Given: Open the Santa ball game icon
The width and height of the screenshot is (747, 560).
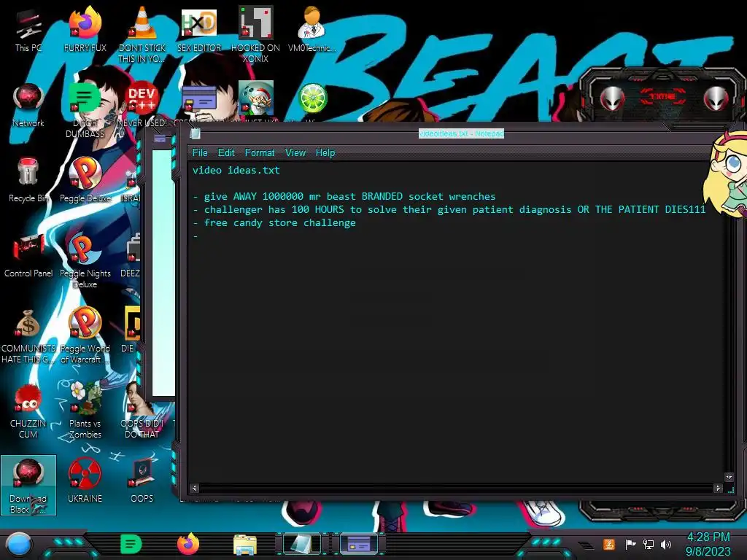Looking at the screenshot, I should pos(256,98).
